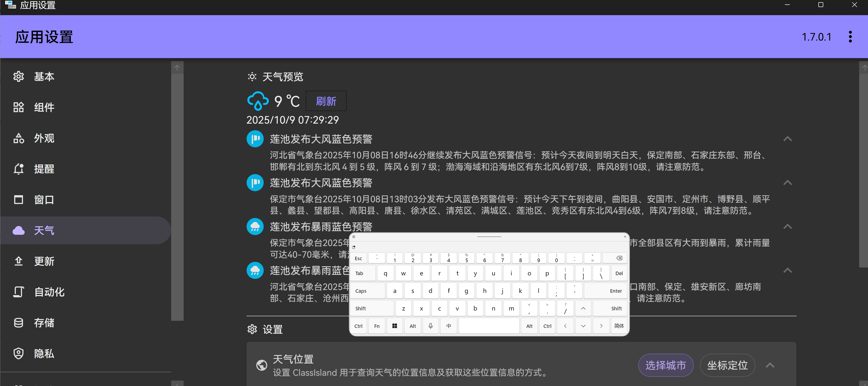The height and width of the screenshot is (386, 868).
Task: Toggle 中 input mode key on keyboard
Action: (448, 326)
